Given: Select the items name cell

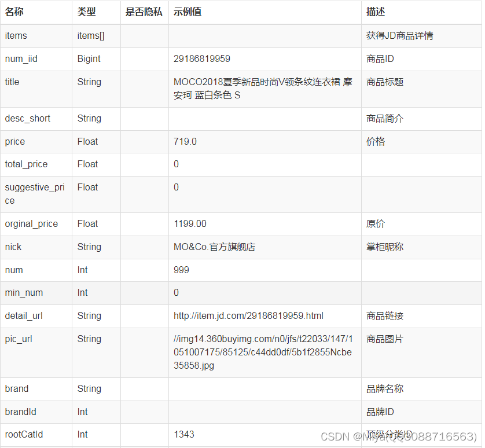Looking at the screenshot, I should [x=16, y=35].
